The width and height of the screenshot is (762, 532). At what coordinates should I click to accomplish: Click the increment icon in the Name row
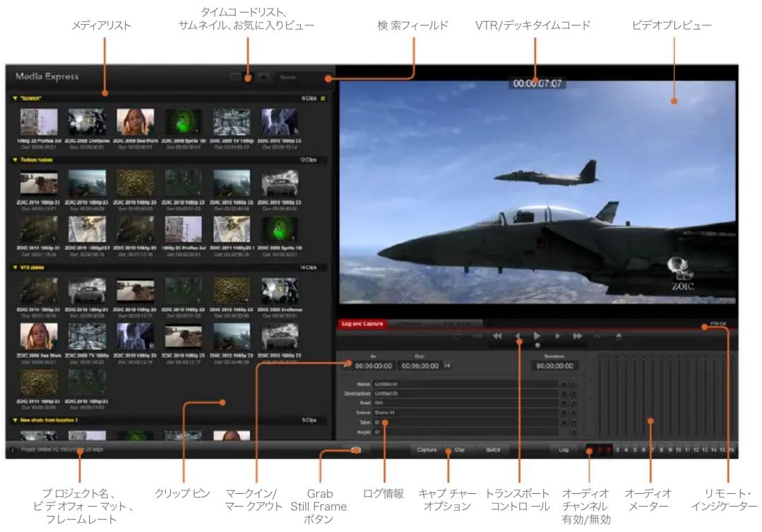click(573, 384)
